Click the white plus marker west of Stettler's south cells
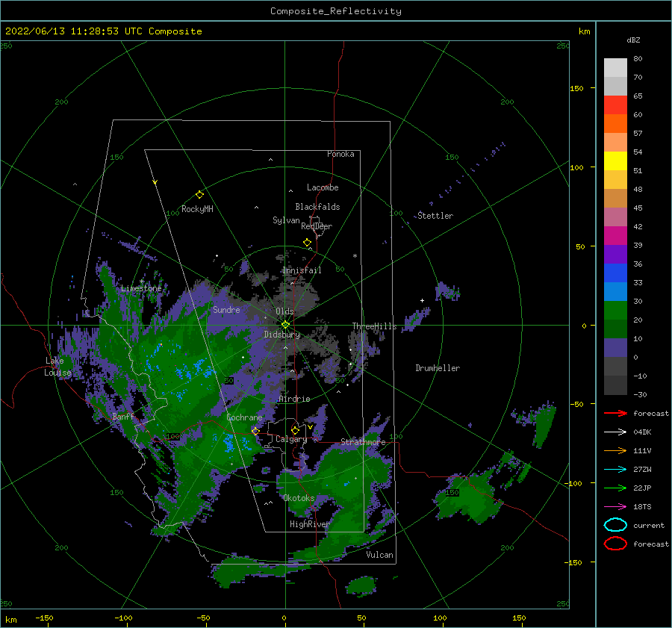Image resolution: width=672 pixels, height=628 pixels. [422, 300]
